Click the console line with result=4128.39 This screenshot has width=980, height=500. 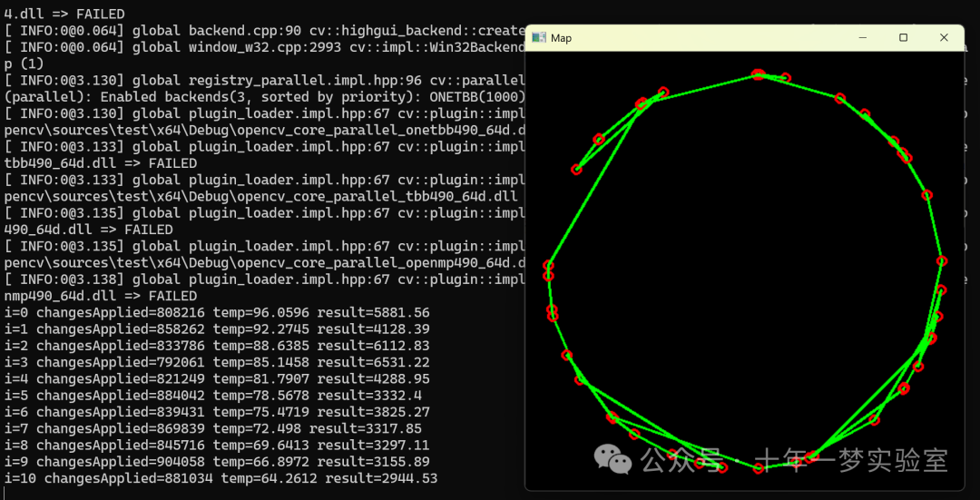[x=217, y=328]
